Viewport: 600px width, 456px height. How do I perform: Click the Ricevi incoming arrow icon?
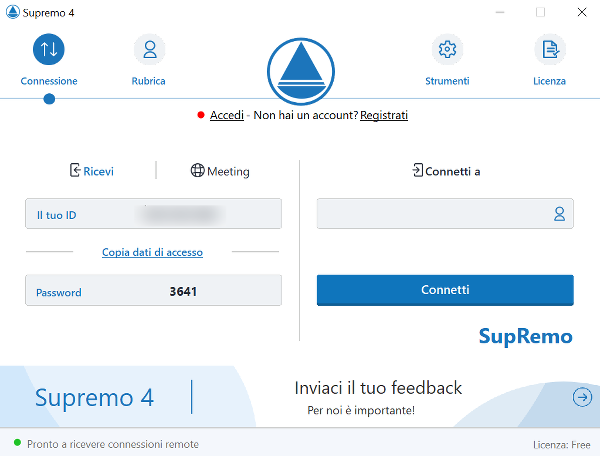click(x=75, y=170)
